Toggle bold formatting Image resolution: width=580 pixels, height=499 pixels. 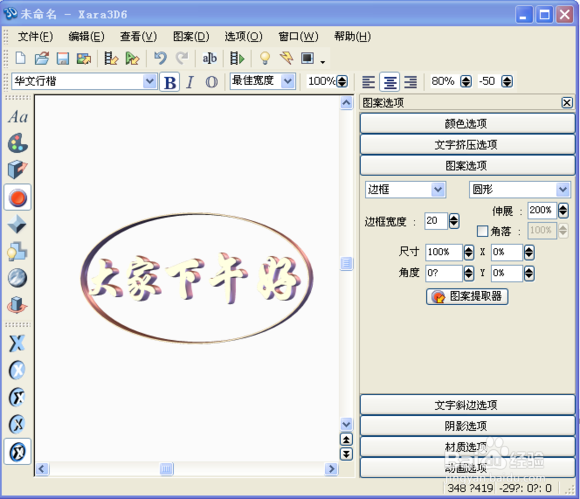170,82
